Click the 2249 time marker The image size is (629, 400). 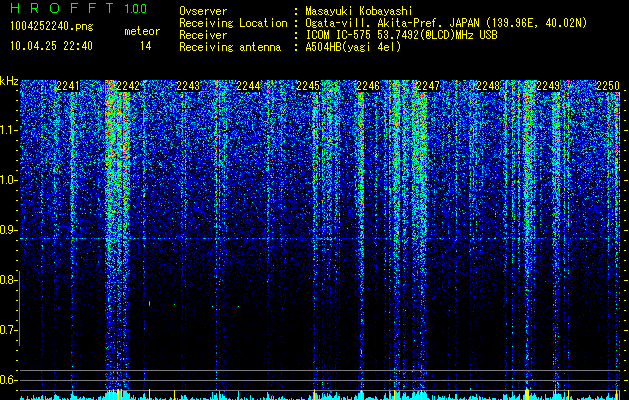548,86
